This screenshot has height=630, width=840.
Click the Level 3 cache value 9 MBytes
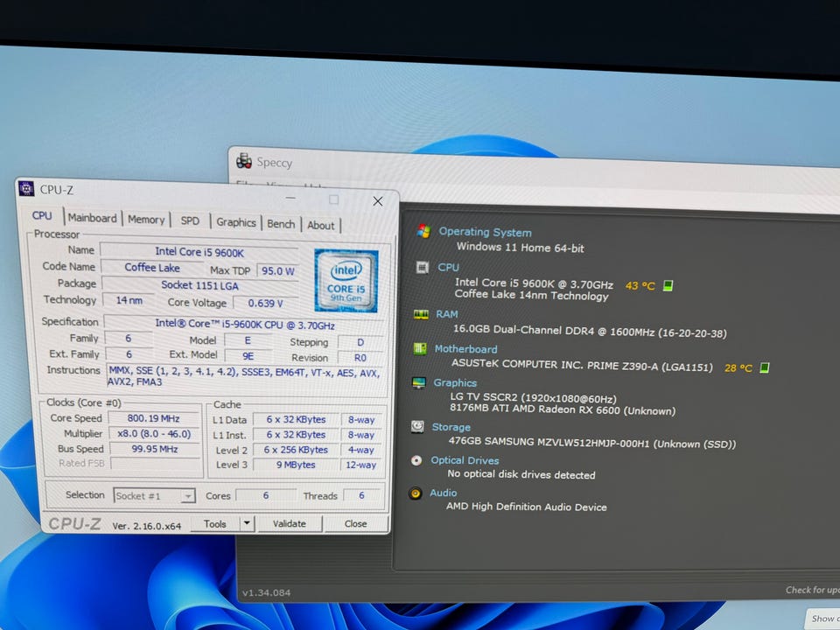(296, 465)
